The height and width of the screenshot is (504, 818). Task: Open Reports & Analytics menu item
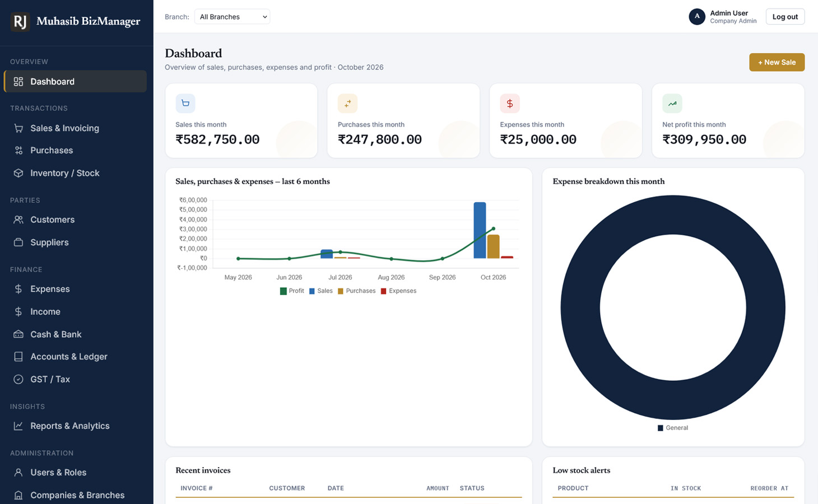coord(75,426)
